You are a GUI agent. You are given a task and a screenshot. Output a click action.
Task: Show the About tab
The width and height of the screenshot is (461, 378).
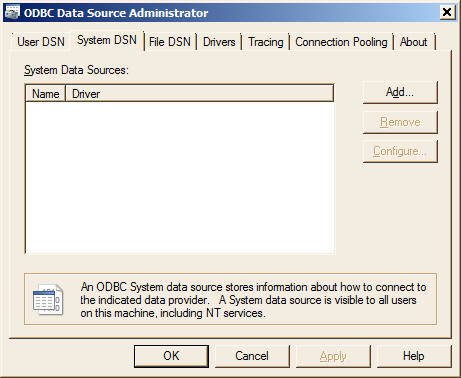pyautogui.click(x=413, y=42)
